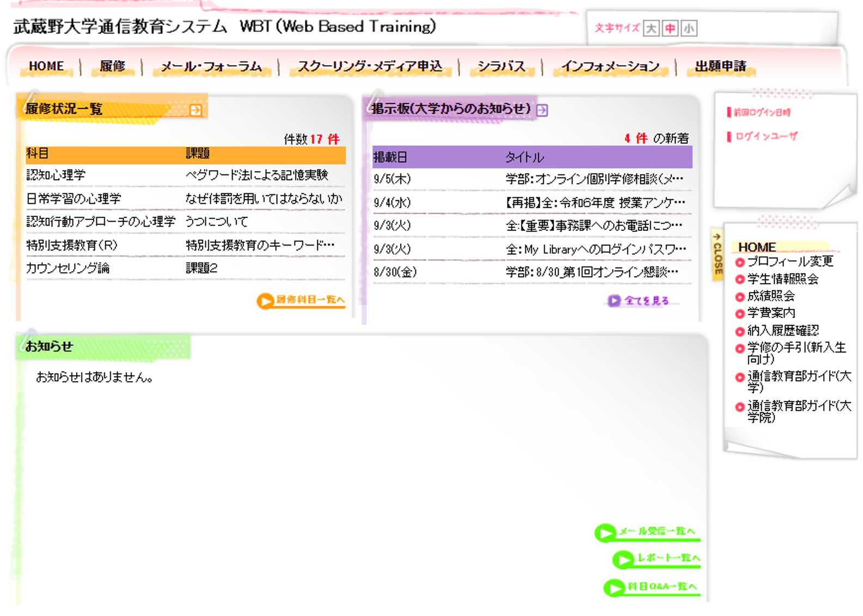
Task: Open レポート一覧へ link
Action: pyautogui.click(x=657, y=559)
